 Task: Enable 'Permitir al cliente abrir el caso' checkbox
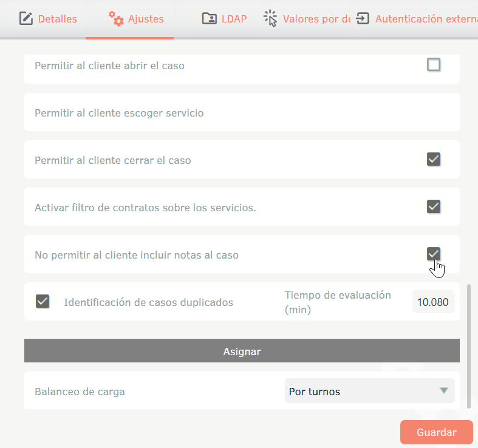tap(434, 65)
